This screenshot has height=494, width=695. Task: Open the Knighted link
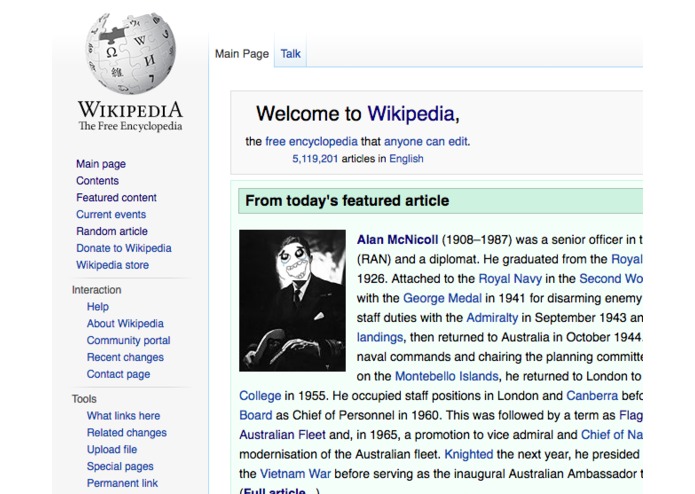click(469, 454)
